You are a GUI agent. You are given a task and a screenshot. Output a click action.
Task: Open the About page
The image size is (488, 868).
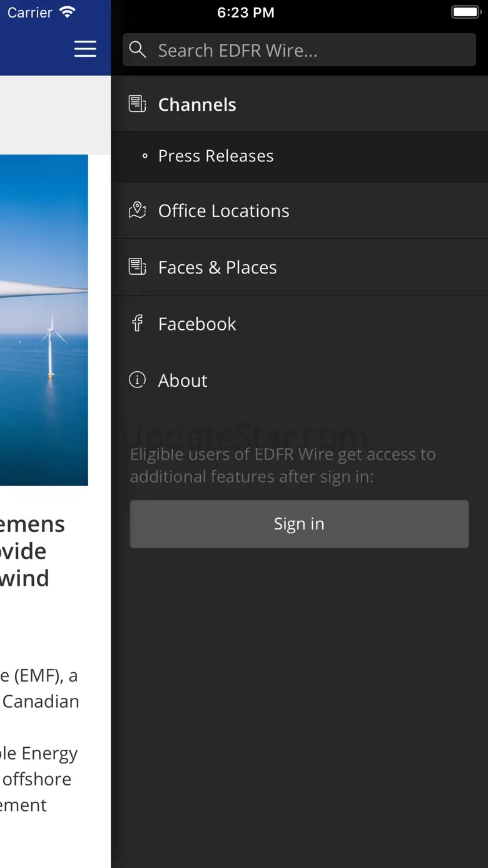[300, 380]
